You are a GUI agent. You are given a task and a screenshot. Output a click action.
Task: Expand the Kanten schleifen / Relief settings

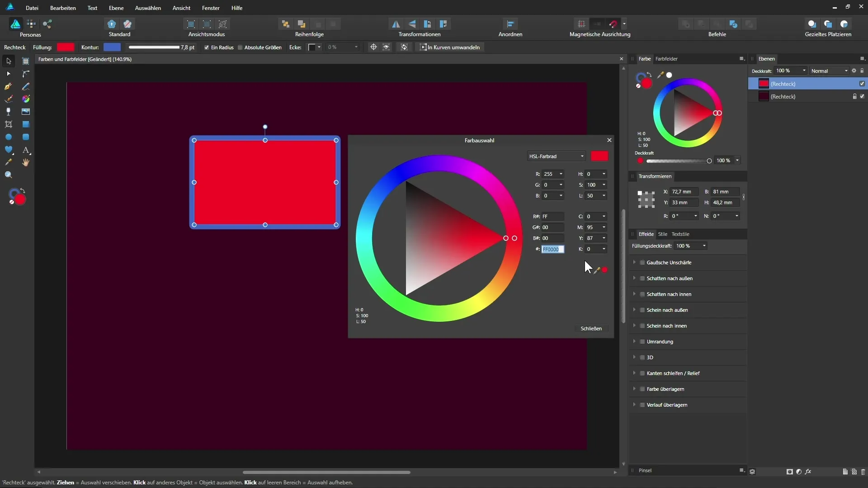(x=634, y=373)
